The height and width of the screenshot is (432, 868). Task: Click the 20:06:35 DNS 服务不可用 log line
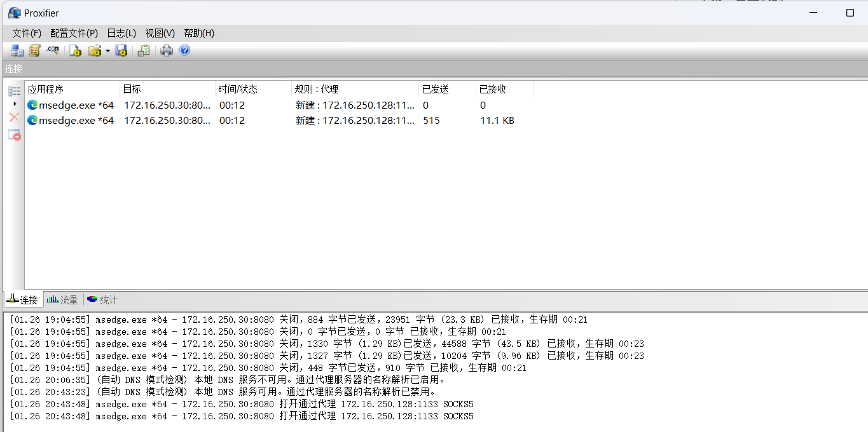point(228,380)
